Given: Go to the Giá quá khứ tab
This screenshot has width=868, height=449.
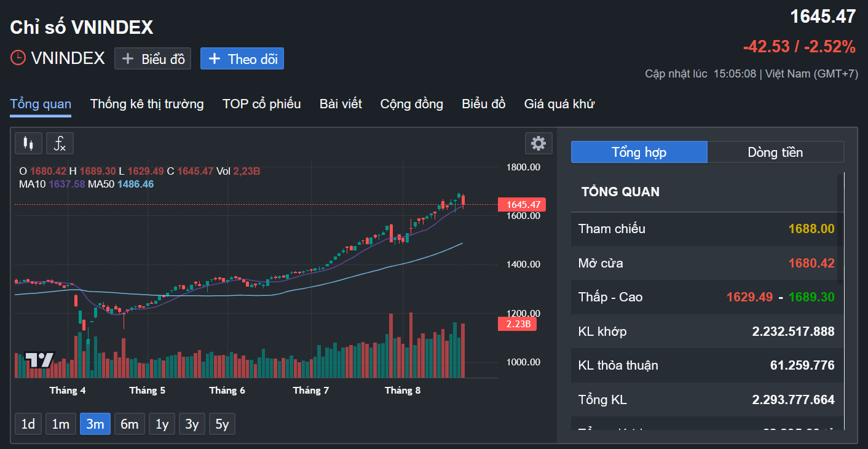Looking at the screenshot, I should pyautogui.click(x=559, y=104).
